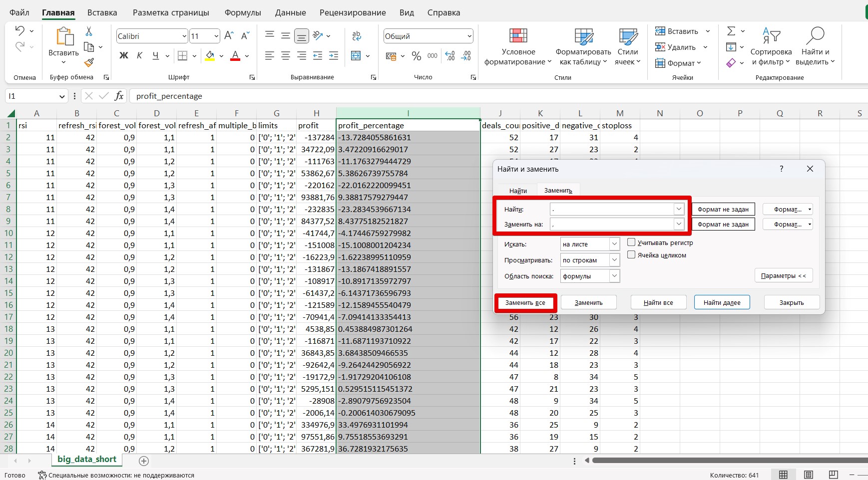Open the 'Область поиска' dropdown list
This screenshot has width=868, height=480.
614,276
